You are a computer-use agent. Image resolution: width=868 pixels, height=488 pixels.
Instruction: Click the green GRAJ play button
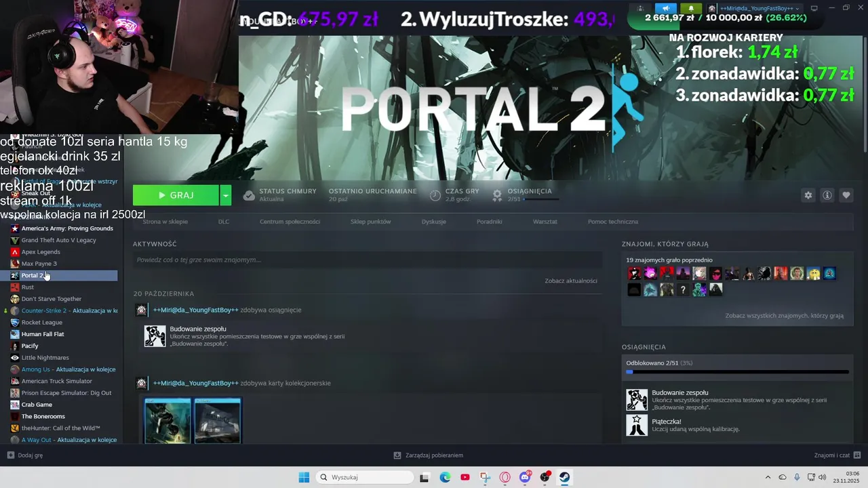tap(176, 195)
